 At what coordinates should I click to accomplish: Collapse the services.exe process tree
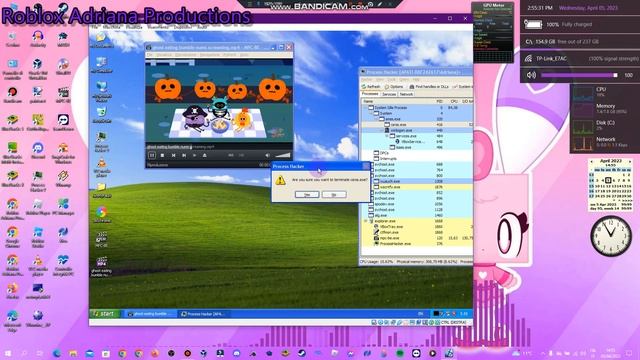(387, 136)
